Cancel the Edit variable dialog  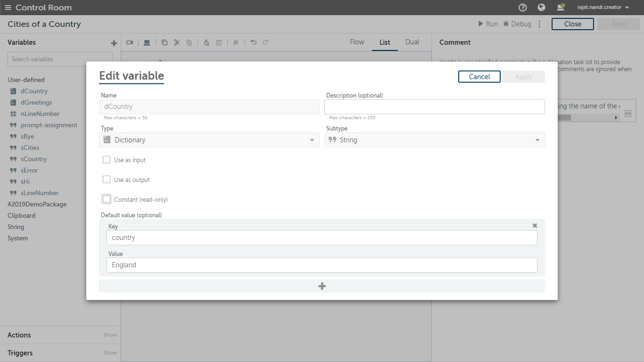pos(479,77)
